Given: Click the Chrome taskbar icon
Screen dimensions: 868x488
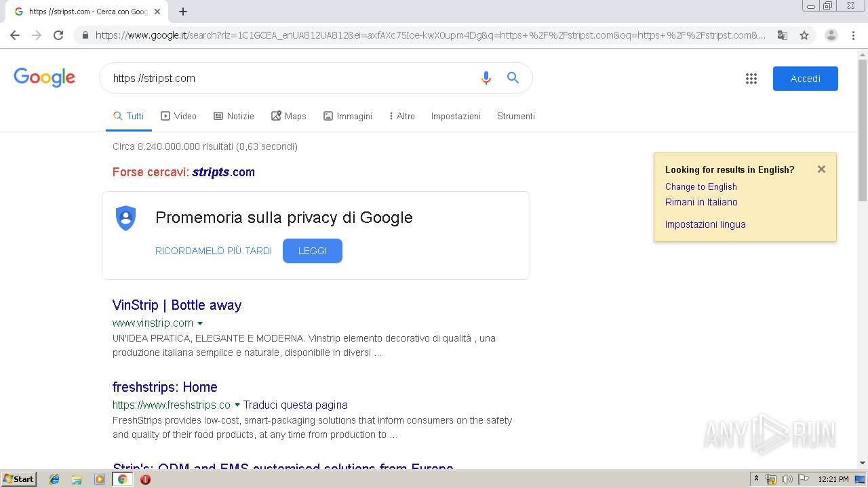Looking at the screenshot, I should point(122,479).
